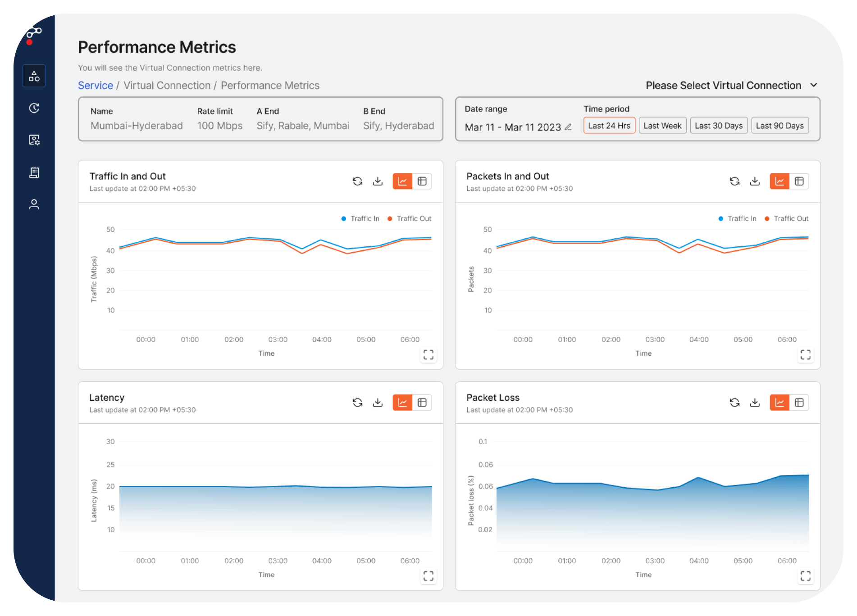Go to the Service breadcrumb link
This screenshot has height=616, width=857.
pos(96,86)
